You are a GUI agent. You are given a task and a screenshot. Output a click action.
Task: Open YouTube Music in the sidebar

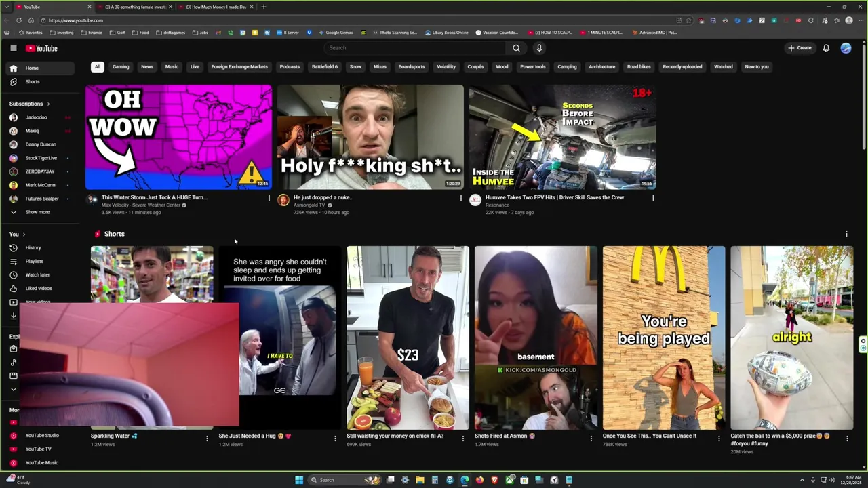(41, 462)
